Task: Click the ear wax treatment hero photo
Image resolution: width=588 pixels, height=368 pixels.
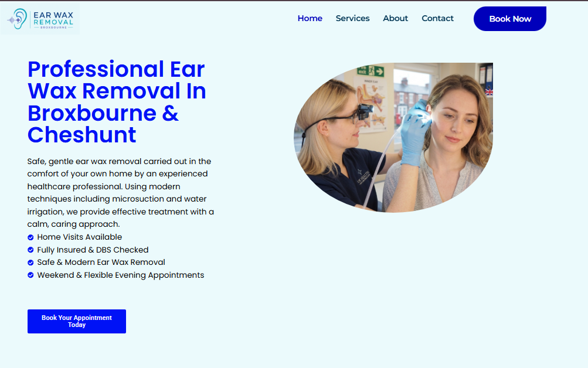Action: tap(393, 138)
